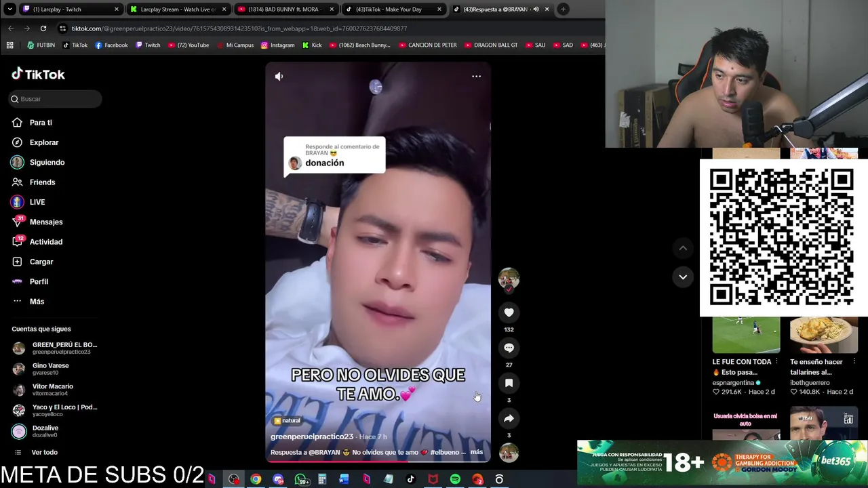Click the TikTok logo
The image size is (868, 488).
coord(39,75)
